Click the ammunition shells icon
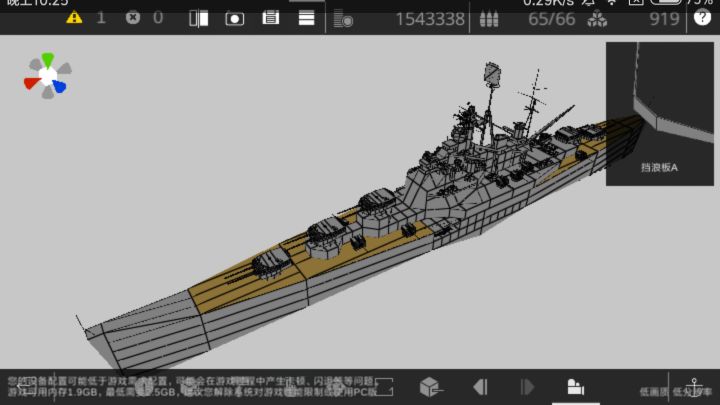Screen dimensions: 720x405 [489, 19]
